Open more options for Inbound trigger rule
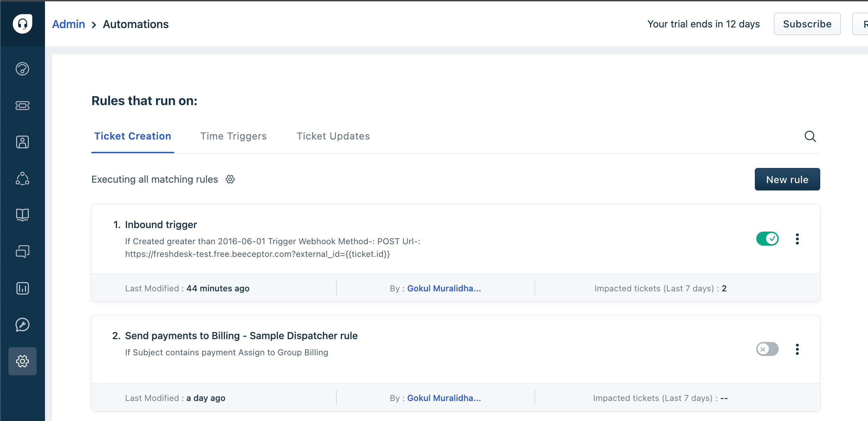This screenshot has width=868, height=421. tap(797, 239)
